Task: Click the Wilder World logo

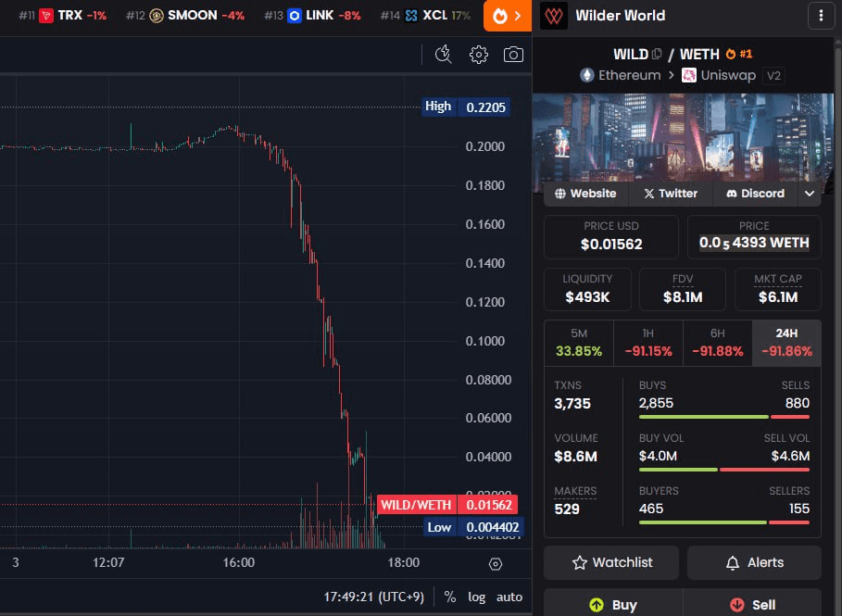Action: (x=554, y=16)
